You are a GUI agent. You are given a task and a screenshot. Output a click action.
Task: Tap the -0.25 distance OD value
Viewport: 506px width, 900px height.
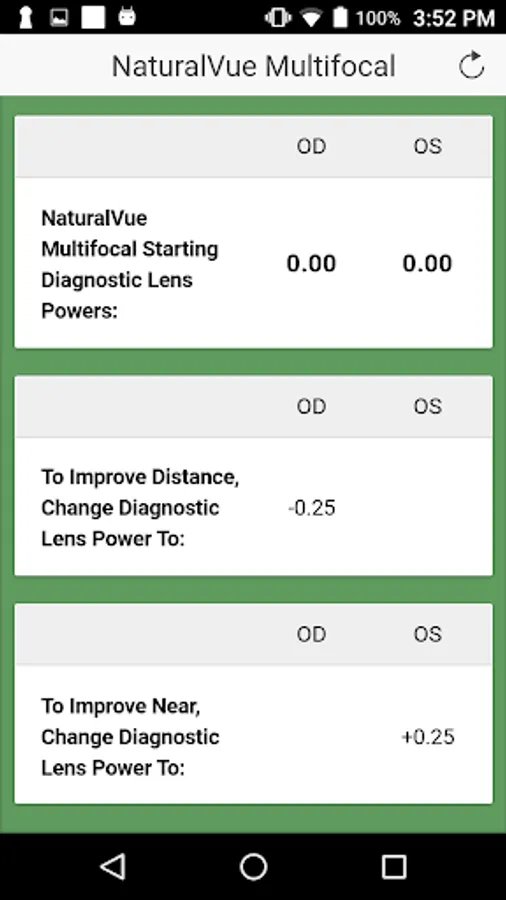[x=312, y=508]
